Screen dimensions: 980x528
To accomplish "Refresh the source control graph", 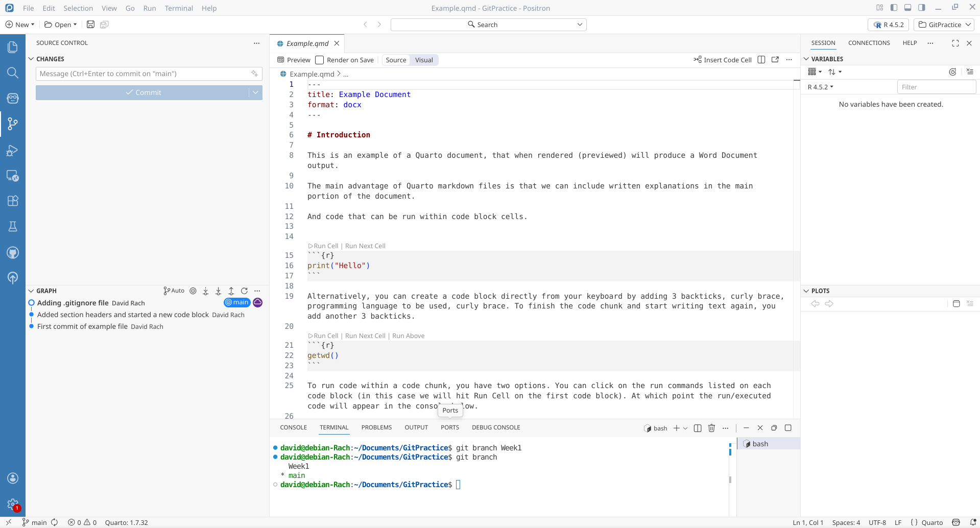I will [244, 291].
